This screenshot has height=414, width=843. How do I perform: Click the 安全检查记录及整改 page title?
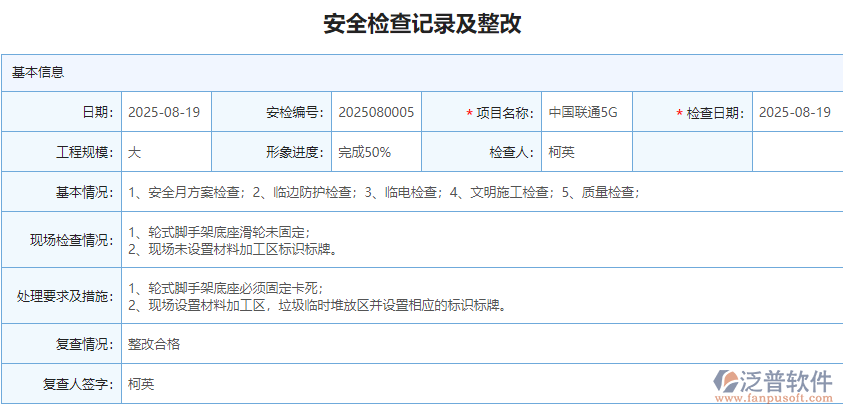421,24
